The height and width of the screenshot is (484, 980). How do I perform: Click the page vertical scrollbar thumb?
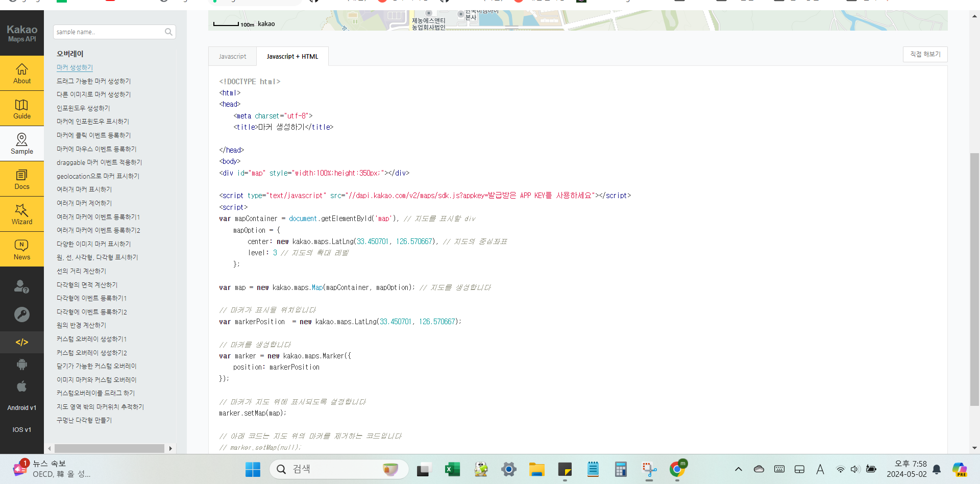pyautogui.click(x=974, y=279)
